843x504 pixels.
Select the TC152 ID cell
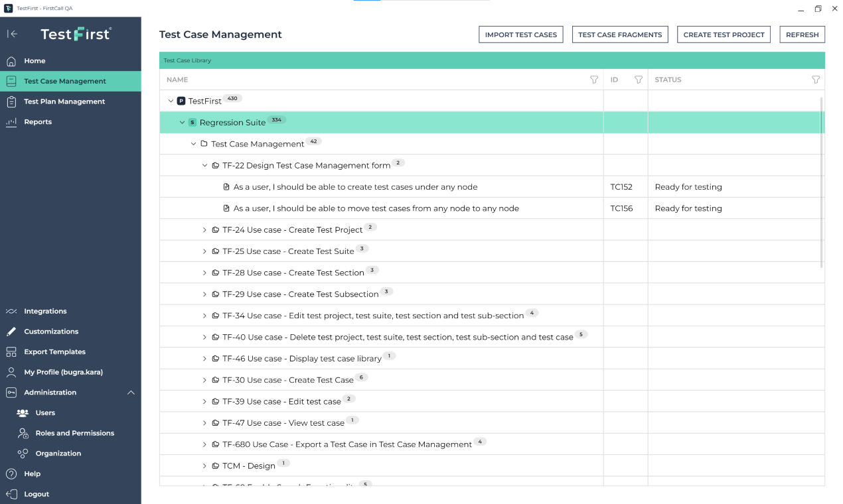click(x=626, y=187)
